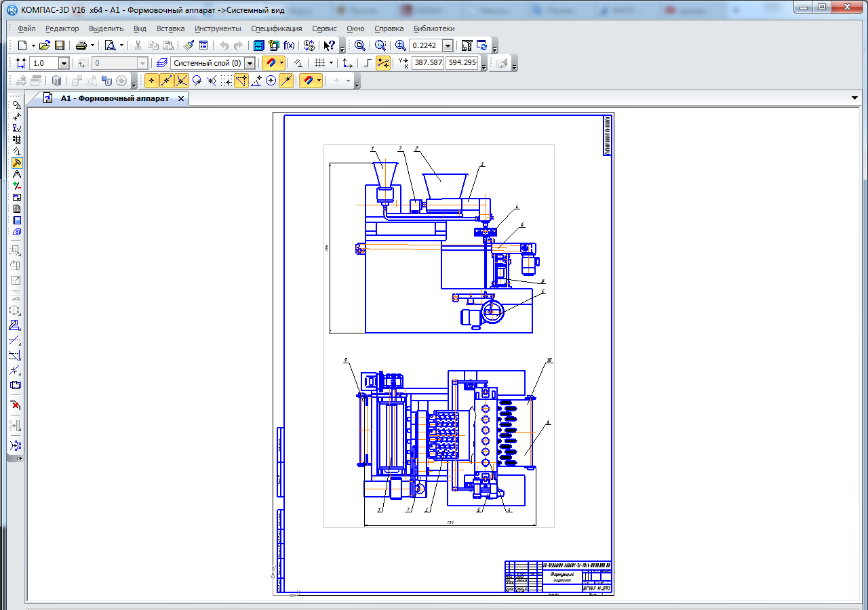
Task: Open the Geometry tools panel icon
Action: coord(17,105)
